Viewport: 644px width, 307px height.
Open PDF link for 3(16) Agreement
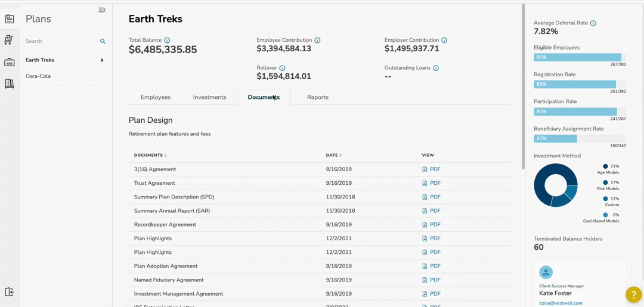coord(435,169)
